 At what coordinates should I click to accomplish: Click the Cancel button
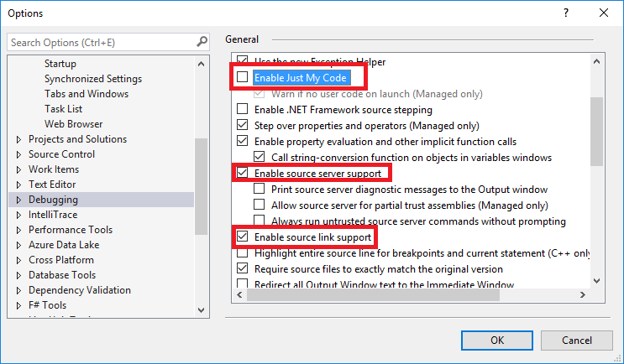pos(576,340)
